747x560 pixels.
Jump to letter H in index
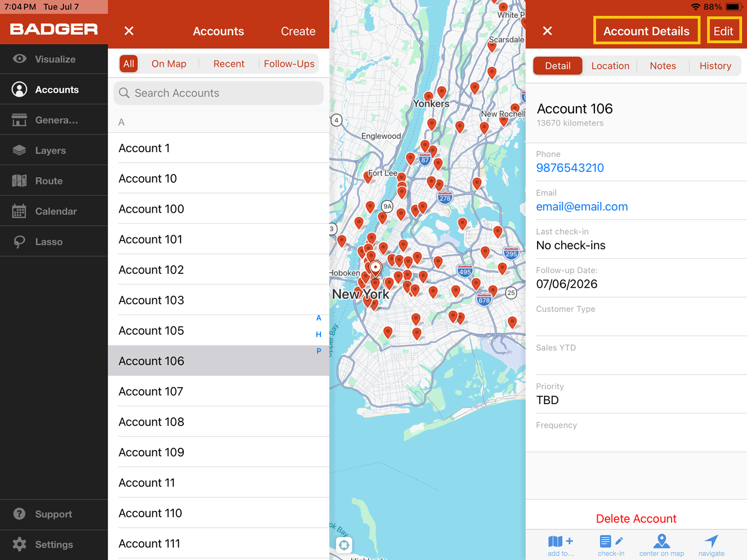pos(319,334)
